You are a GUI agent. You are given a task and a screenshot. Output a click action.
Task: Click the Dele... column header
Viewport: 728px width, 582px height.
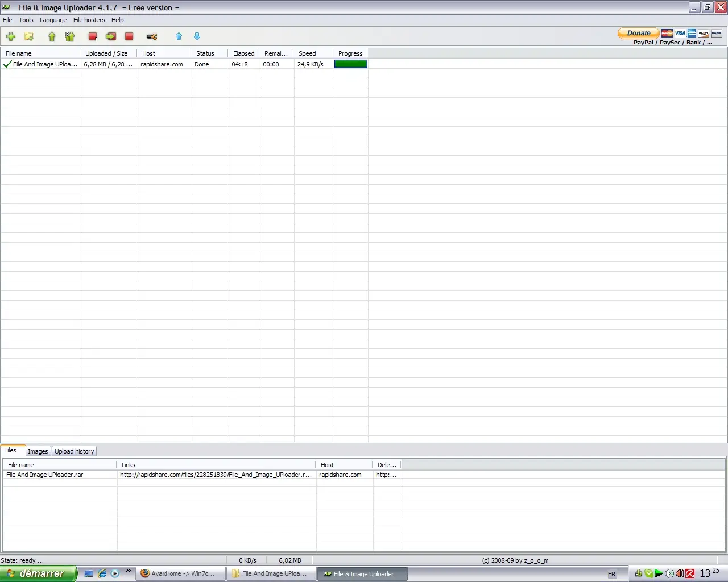click(x=387, y=465)
